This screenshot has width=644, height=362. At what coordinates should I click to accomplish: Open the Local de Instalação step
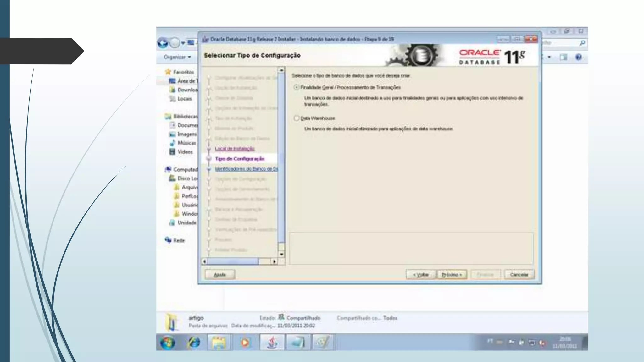point(235,149)
